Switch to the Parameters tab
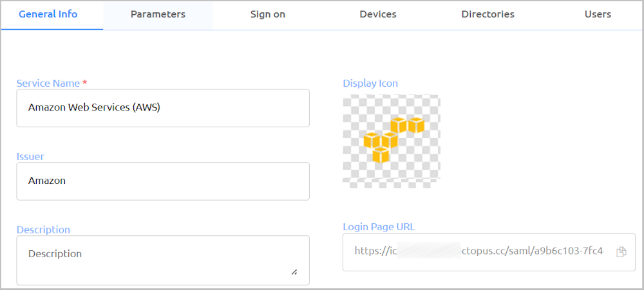This screenshot has width=644, height=290. point(158,14)
